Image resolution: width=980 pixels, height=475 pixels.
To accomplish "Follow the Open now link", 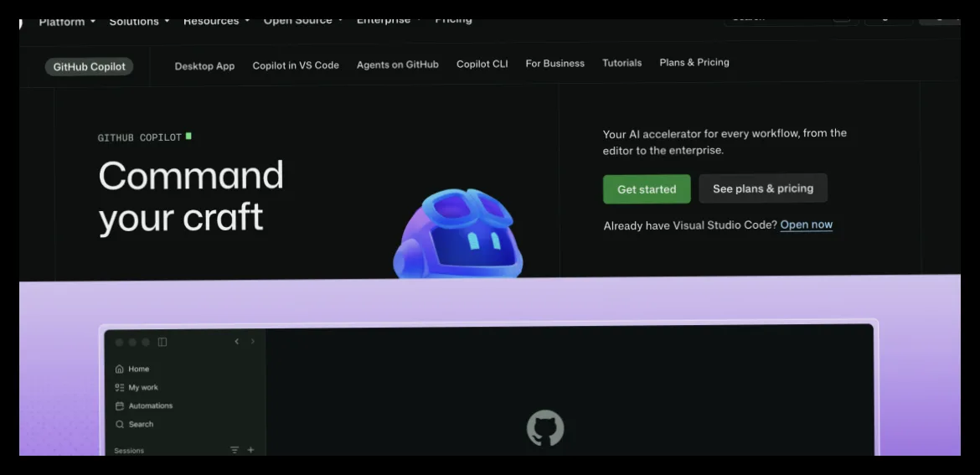I will [807, 225].
